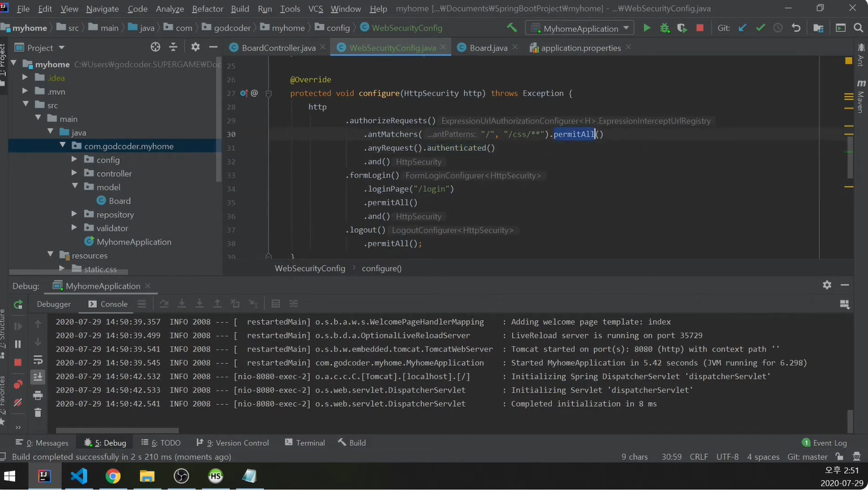This screenshot has width=868, height=491.
Task: Commit changes with the Git checkmark icon
Action: click(x=760, y=28)
